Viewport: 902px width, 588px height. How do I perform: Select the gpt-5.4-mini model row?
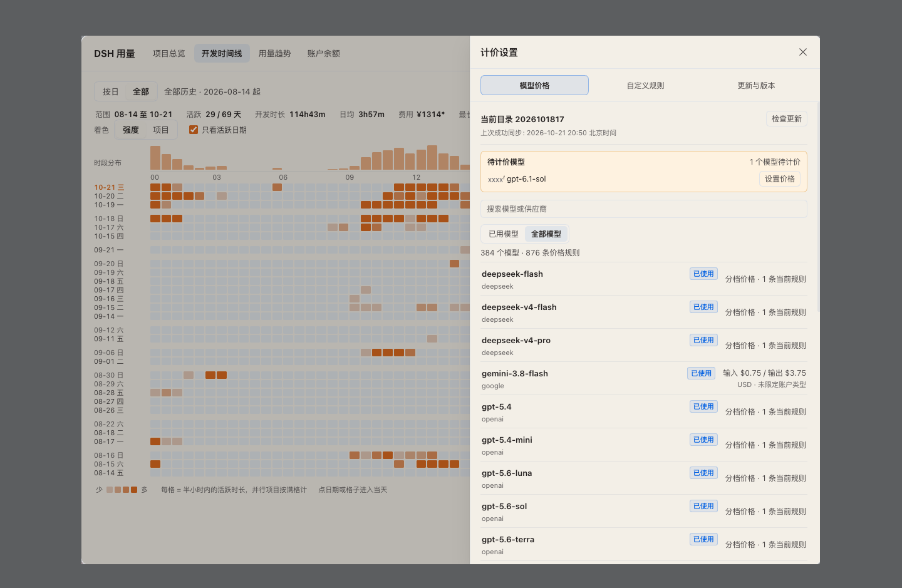pos(644,445)
